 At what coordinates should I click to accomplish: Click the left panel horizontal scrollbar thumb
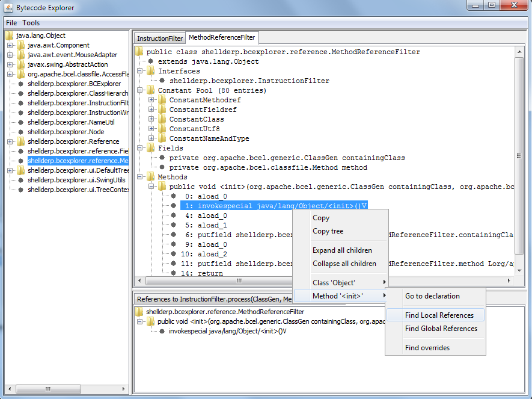coord(48,389)
